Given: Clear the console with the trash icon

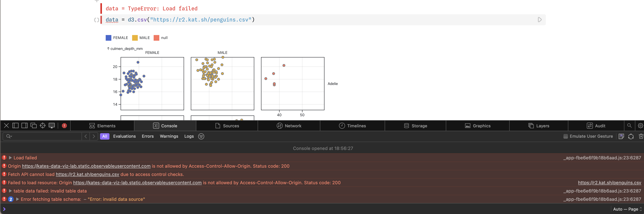Looking at the screenshot, I should point(641,136).
